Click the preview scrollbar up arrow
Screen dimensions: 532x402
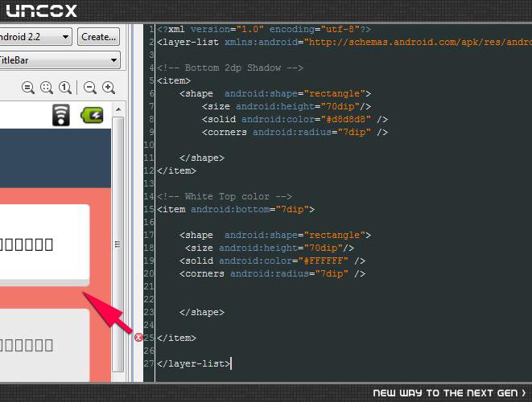118,109
